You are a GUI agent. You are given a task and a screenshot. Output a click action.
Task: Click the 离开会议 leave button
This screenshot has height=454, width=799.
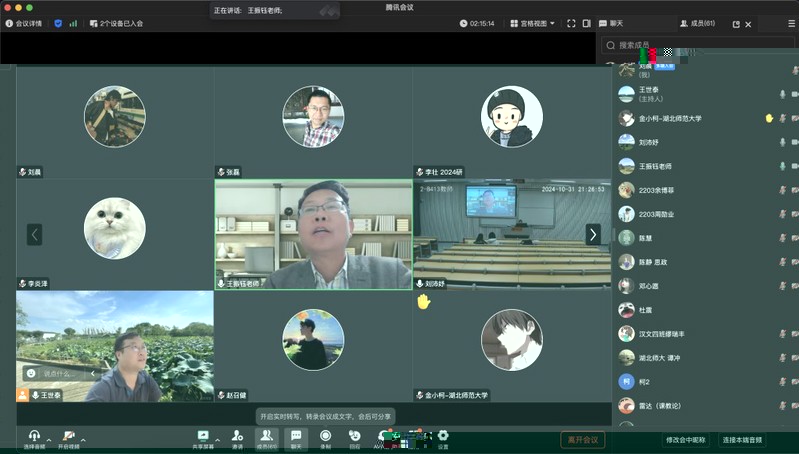click(x=583, y=439)
